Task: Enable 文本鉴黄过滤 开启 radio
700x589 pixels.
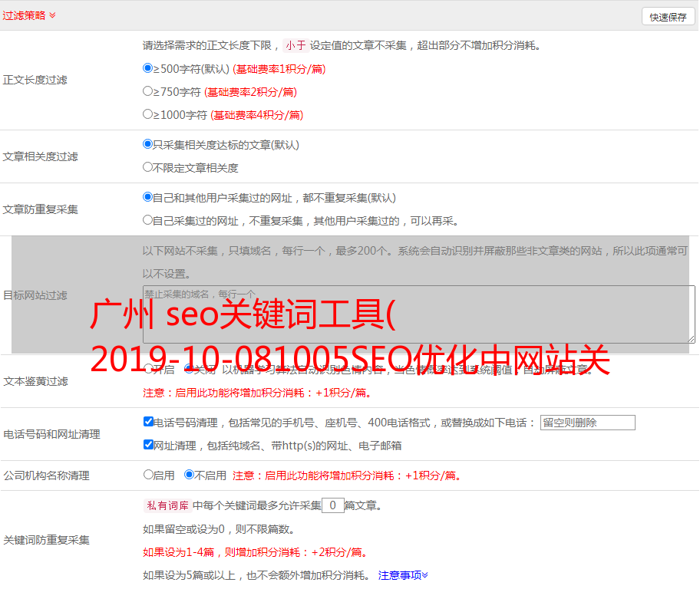Action: point(148,369)
